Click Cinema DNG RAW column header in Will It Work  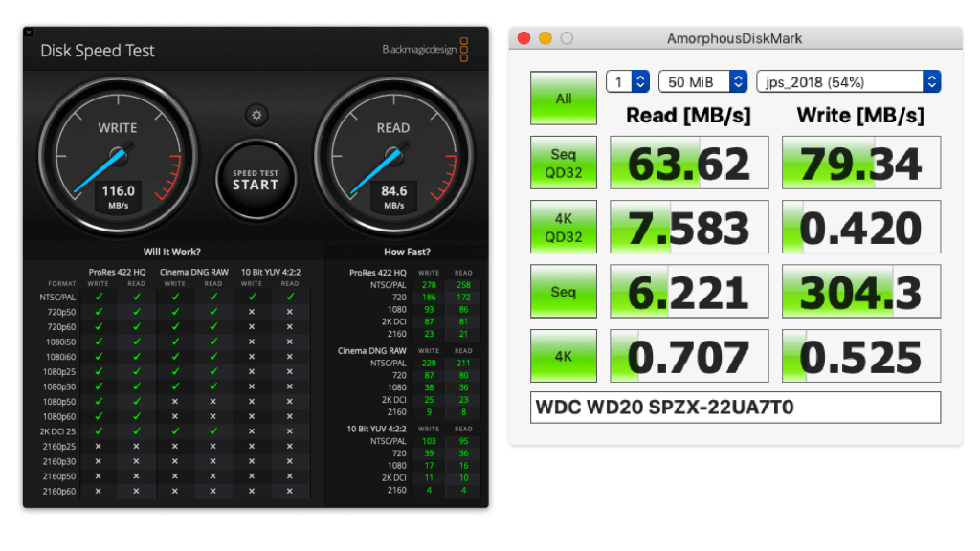pos(193,273)
